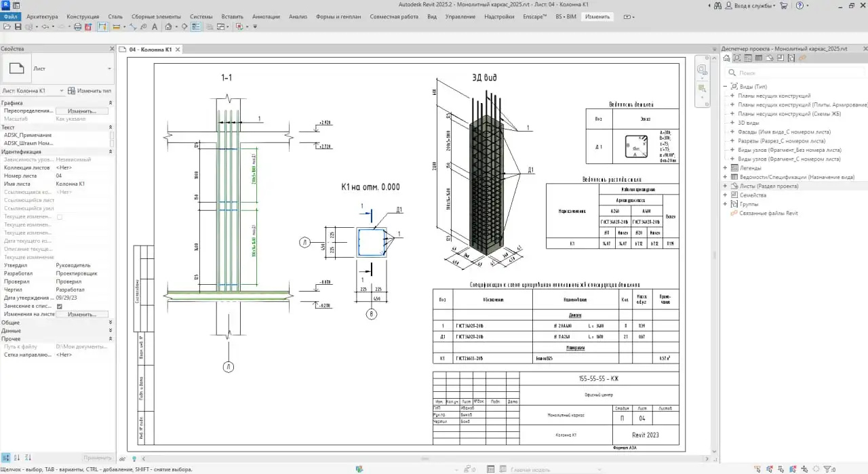Toggle the 'Занесение в список' checkbox
This screenshot has height=474, width=868.
(x=60, y=307)
